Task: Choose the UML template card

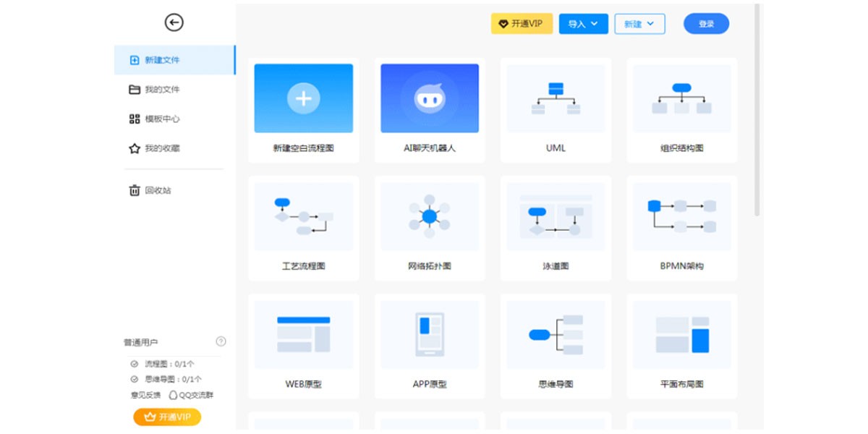Action: click(x=556, y=110)
